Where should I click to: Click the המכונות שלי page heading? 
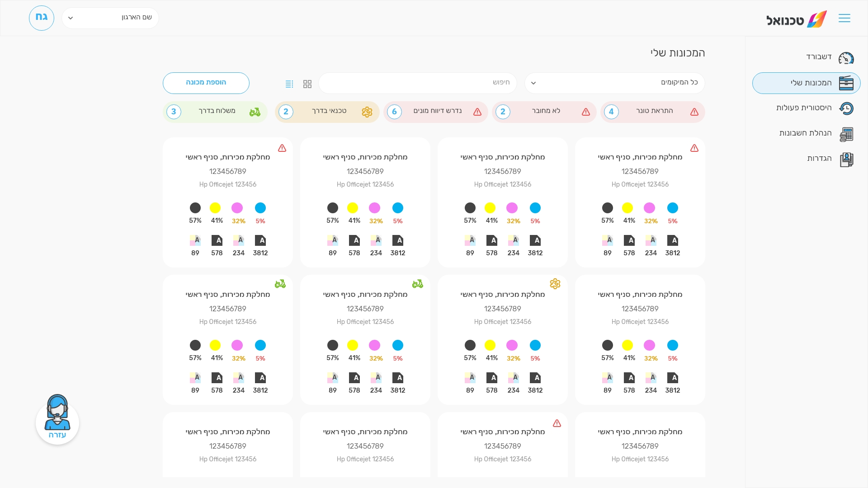pos(678,53)
